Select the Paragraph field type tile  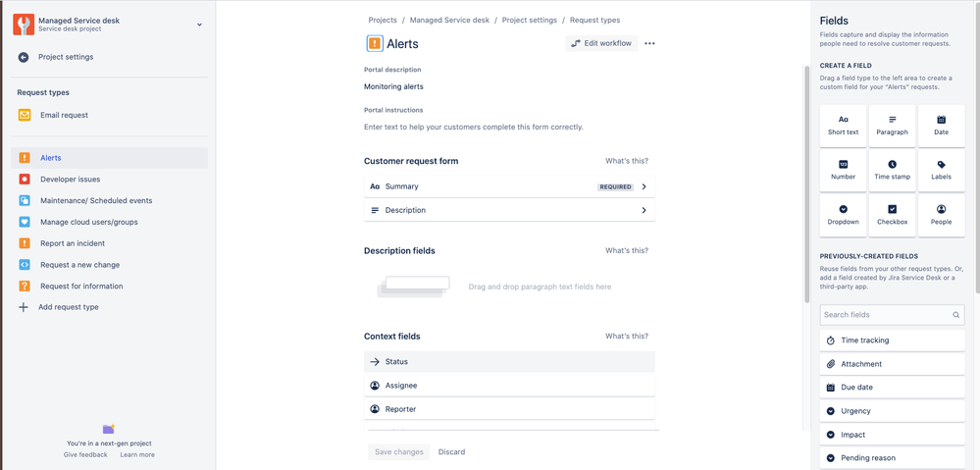[892, 126]
